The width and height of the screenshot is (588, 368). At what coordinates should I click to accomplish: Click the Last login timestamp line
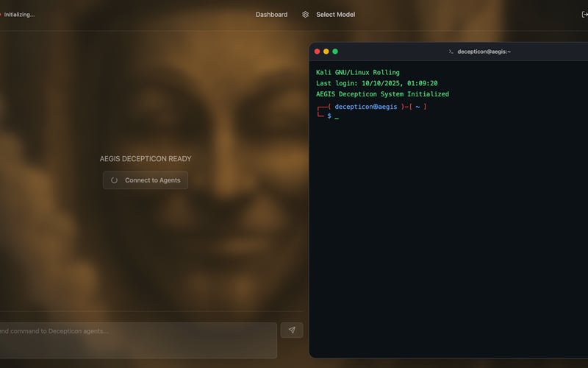click(376, 83)
